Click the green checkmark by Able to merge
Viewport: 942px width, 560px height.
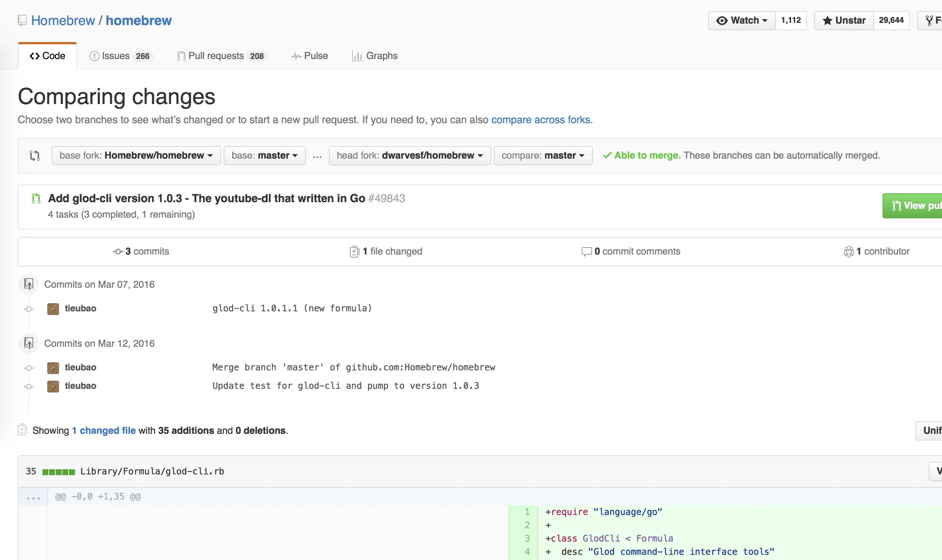(x=607, y=155)
